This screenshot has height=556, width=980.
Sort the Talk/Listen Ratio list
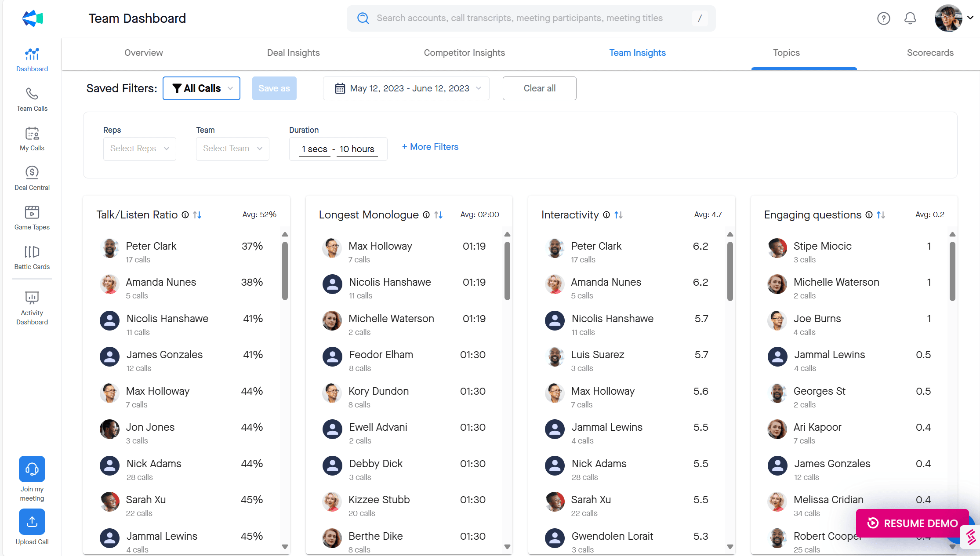coord(197,215)
